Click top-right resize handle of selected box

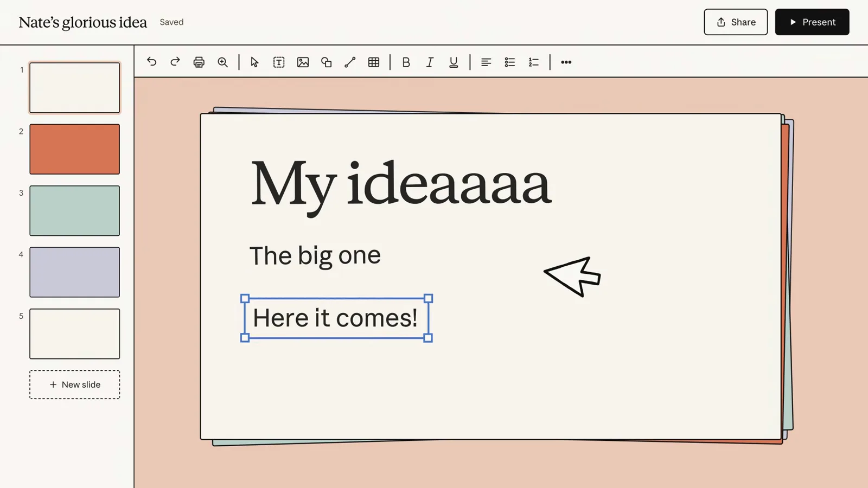[429, 298]
